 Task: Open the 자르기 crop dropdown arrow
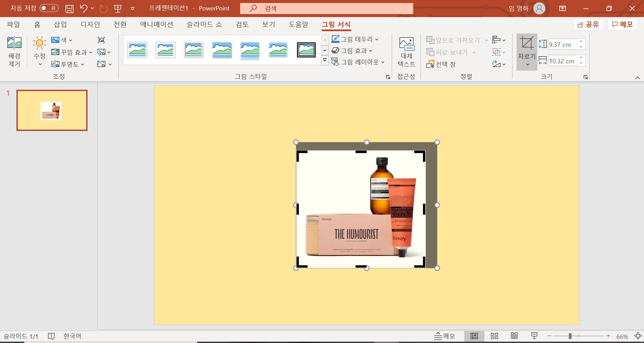click(527, 65)
